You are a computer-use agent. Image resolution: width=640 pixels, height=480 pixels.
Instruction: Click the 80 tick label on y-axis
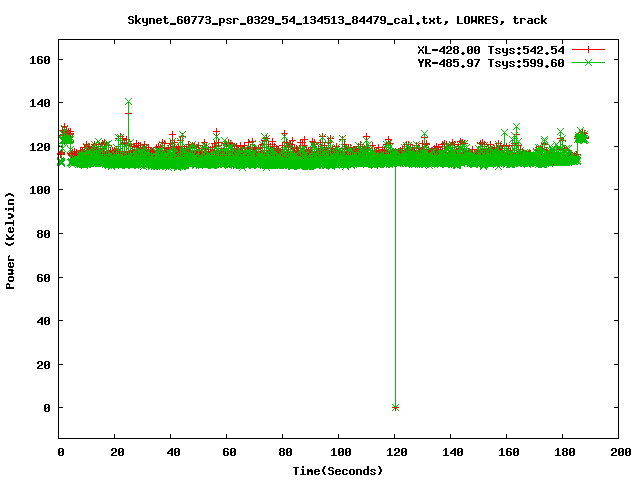pyautogui.click(x=43, y=234)
